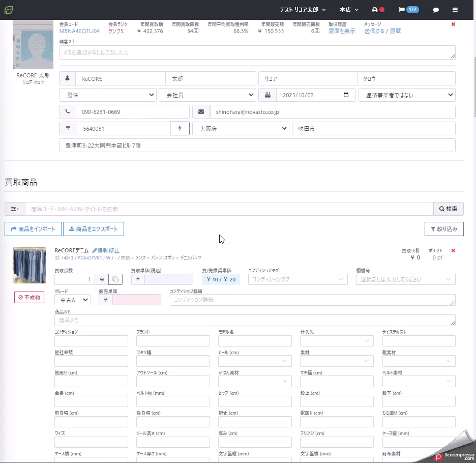Focus postal code field 5640051
Image resolution: width=476 pixels, height=463 pixels.
[123, 129]
